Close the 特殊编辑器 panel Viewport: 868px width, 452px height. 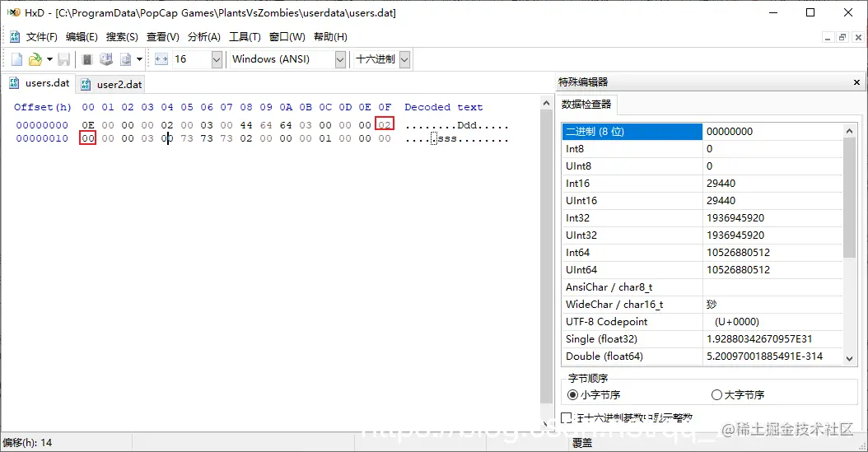tap(856, 82)
